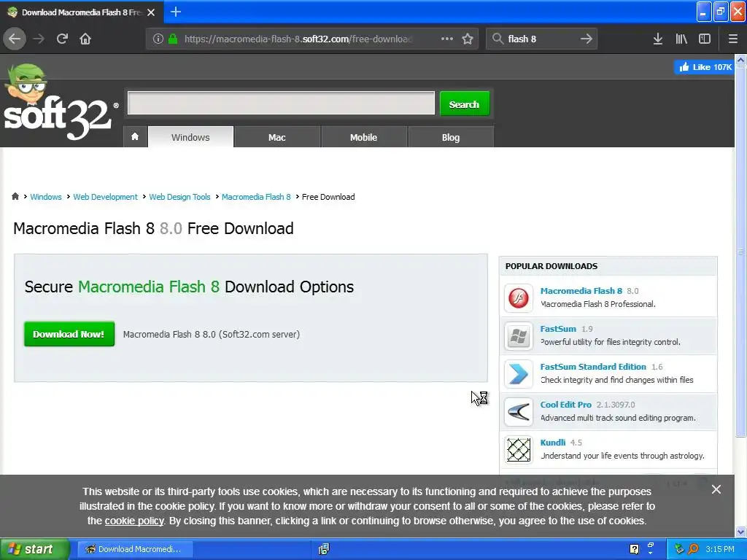Click FastSum Standard Edition arrow icon

[x=519, y=374]
